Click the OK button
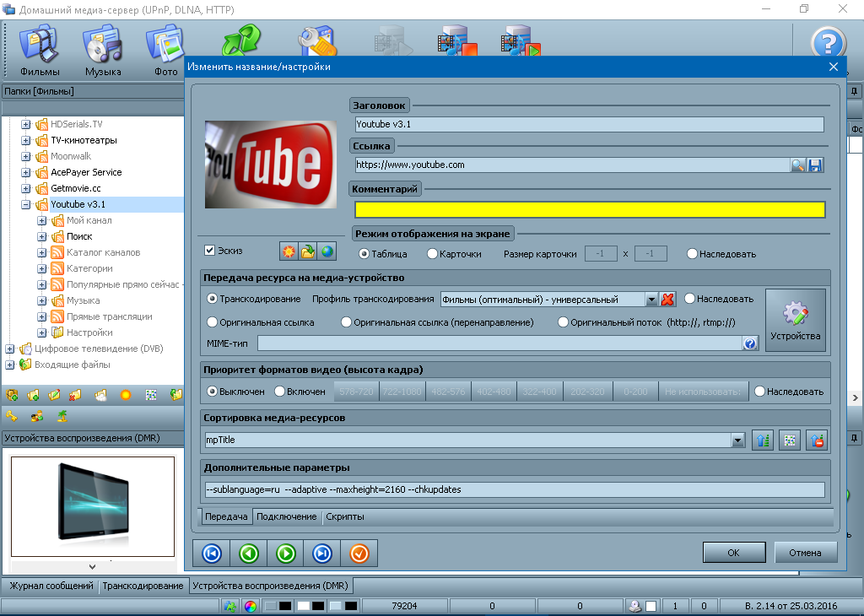This screenshot has height=616, width=864. click(x=733, y=553)
